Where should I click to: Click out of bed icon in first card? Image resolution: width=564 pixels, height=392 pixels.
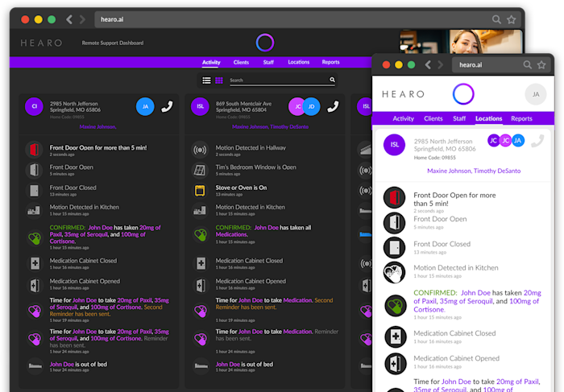[x=35, y=366]
